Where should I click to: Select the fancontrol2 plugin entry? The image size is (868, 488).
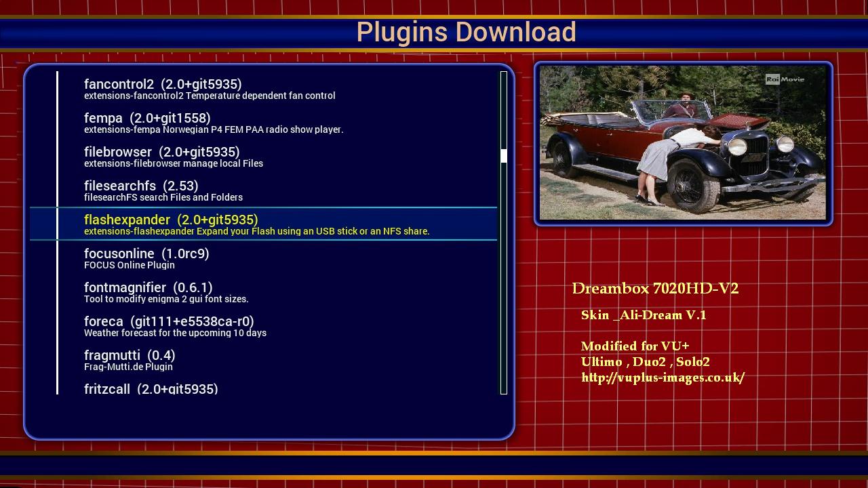263,89
